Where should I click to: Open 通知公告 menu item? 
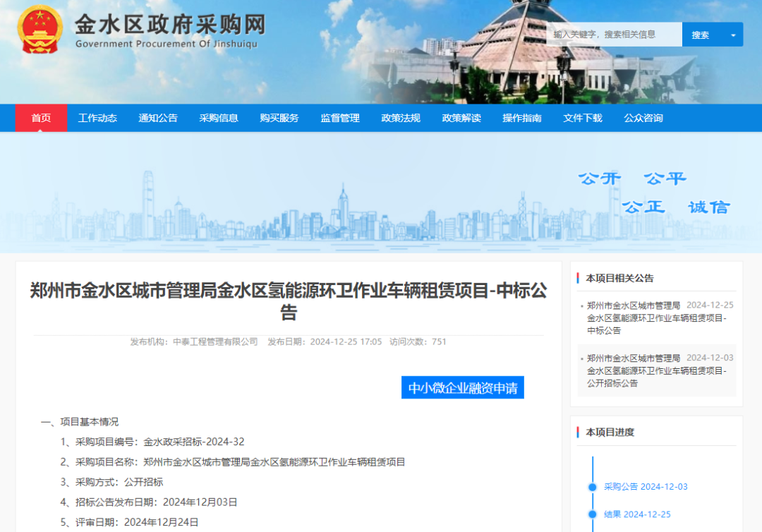click(x=158, y=118)
